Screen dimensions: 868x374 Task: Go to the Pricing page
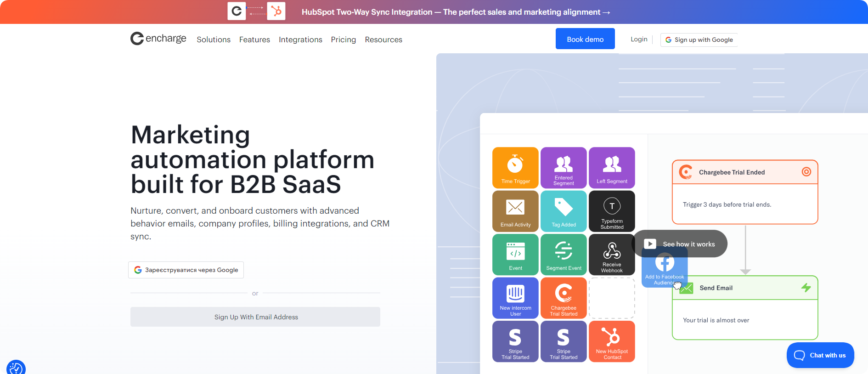point(344,40)
